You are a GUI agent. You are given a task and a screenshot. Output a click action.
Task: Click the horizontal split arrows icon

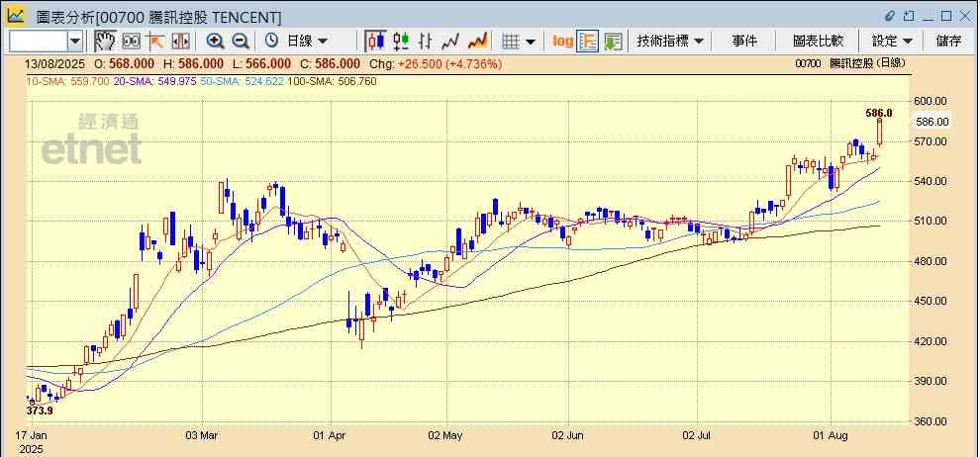(180, 42)
